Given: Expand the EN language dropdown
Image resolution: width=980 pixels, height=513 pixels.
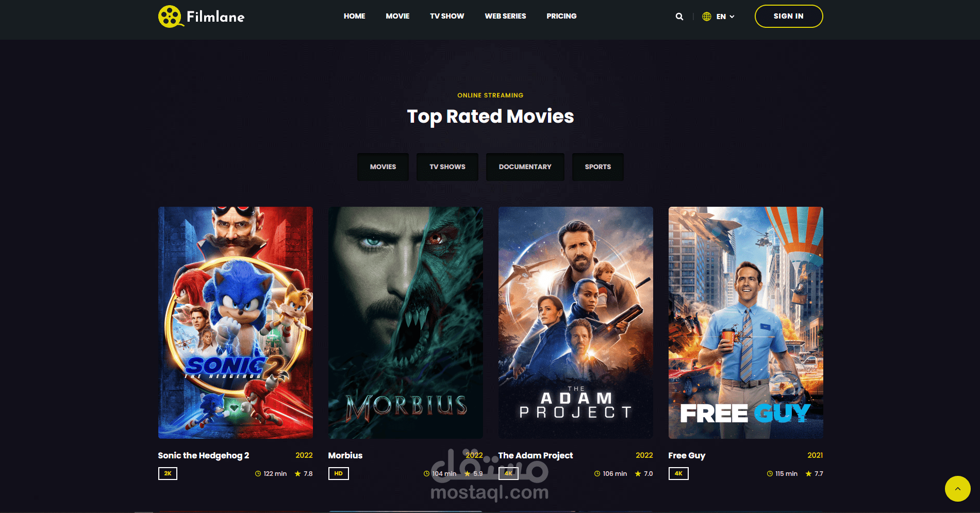Looking at the screenshot, I should click(725, 16).
